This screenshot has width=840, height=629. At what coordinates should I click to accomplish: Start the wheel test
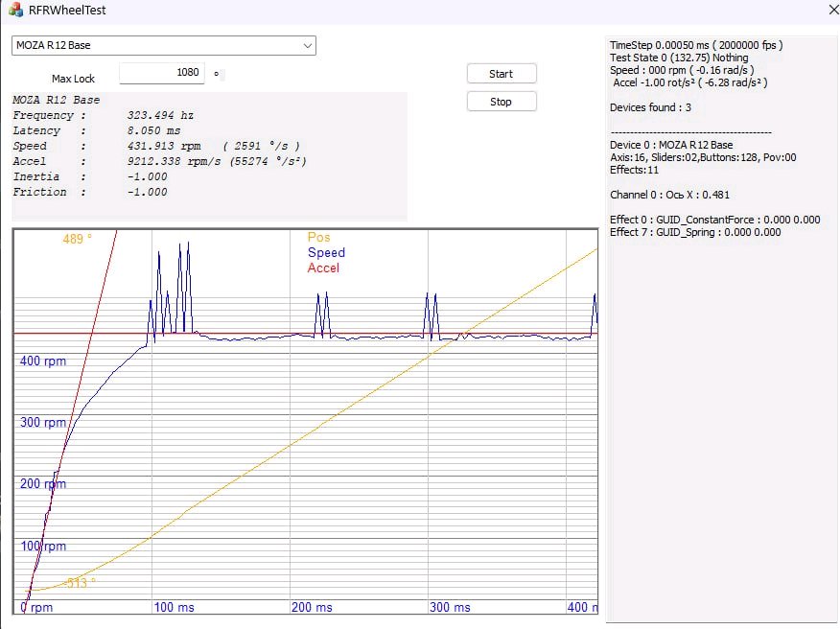[502, 74]
